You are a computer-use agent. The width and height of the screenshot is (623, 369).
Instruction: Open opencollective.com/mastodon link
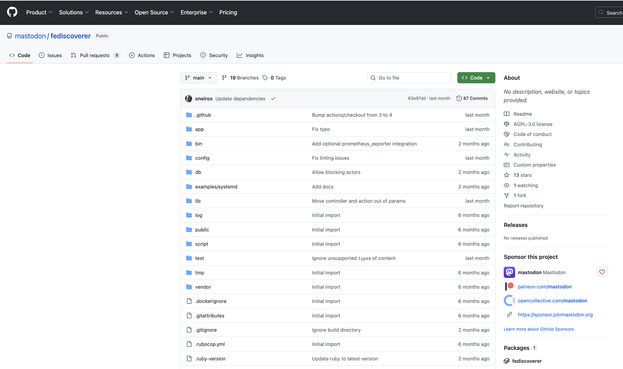552,301
